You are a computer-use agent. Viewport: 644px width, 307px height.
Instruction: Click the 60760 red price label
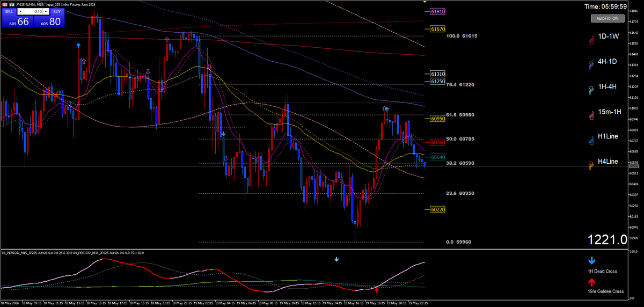438,143
